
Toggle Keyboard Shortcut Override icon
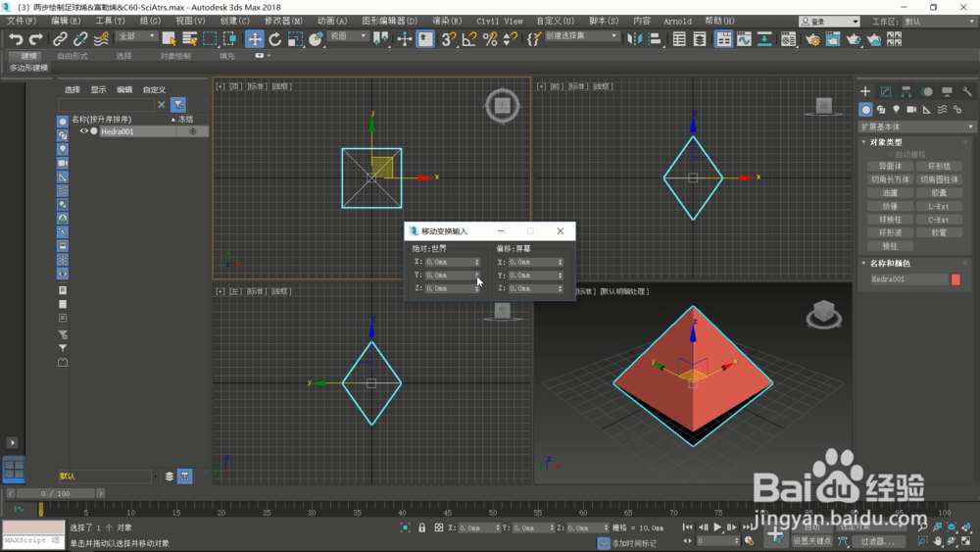tap(425, 39)
